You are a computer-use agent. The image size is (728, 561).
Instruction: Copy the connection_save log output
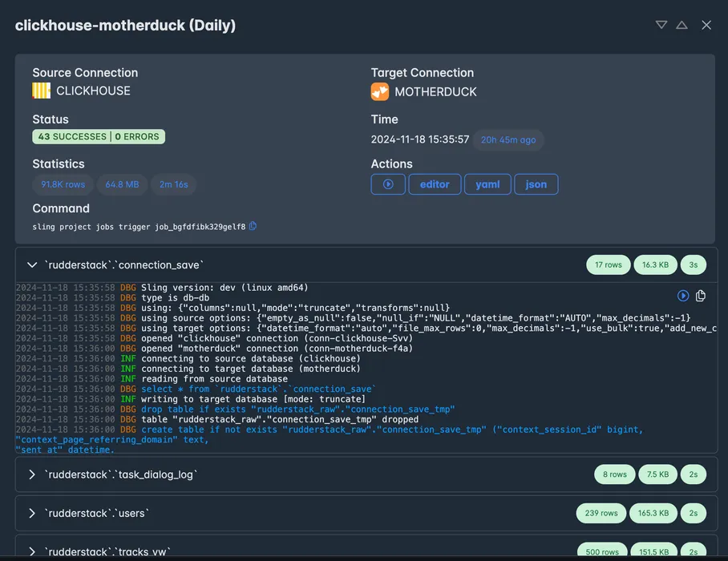[x=701, y=296]
